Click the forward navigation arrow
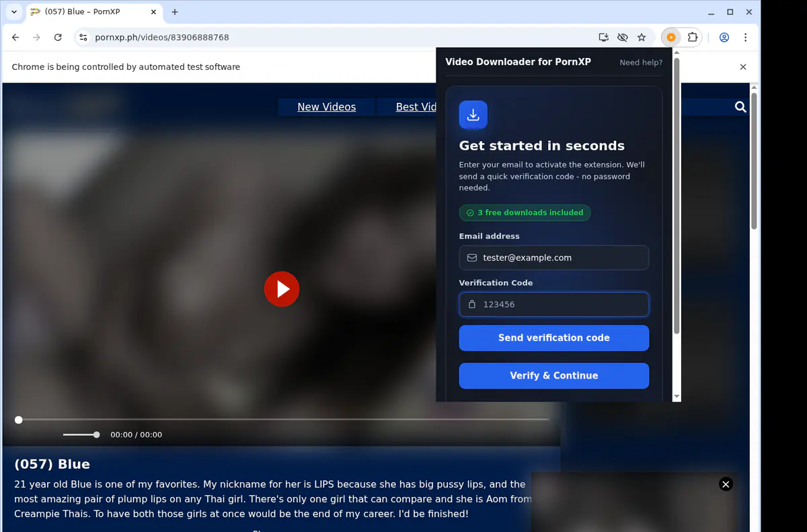The image size is (807, 532). pos(37,38)
